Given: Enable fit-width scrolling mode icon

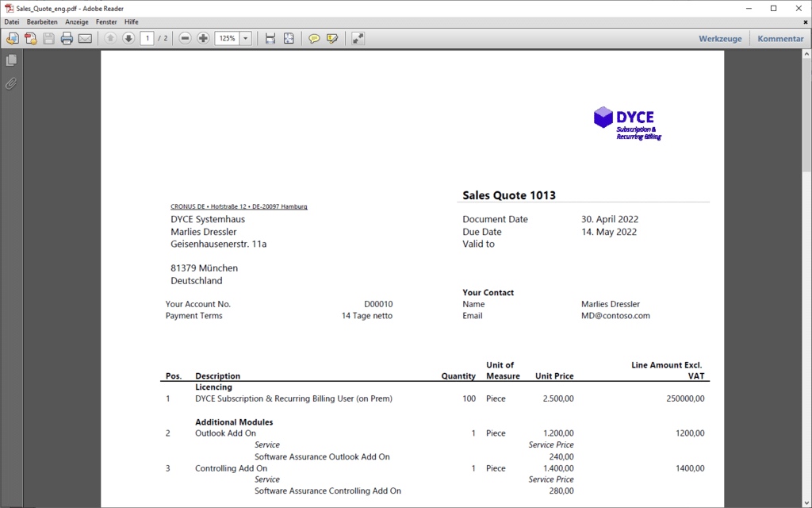Looking at the screenshot, I should click(x=270, y=38).
